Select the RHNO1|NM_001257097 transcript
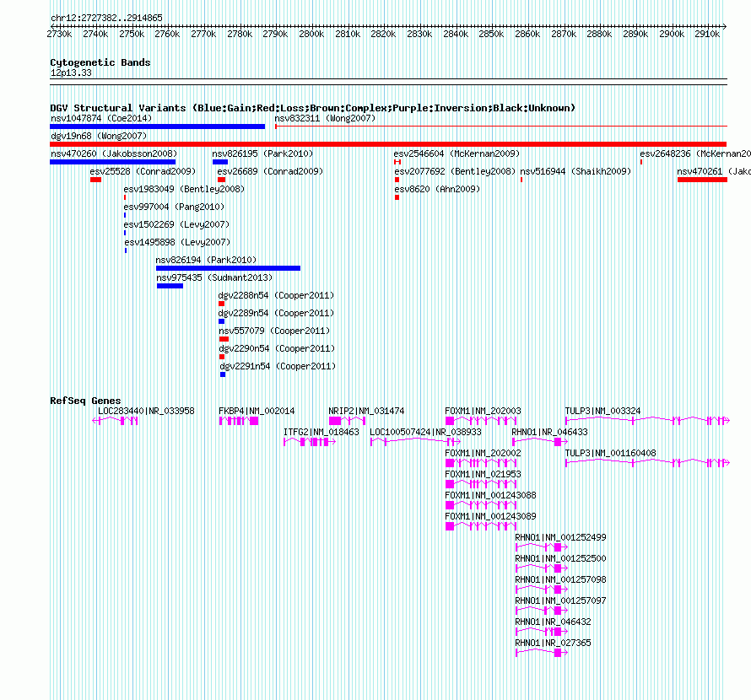The height and width of the screenshot is (700, 751). tap(542, 611)
